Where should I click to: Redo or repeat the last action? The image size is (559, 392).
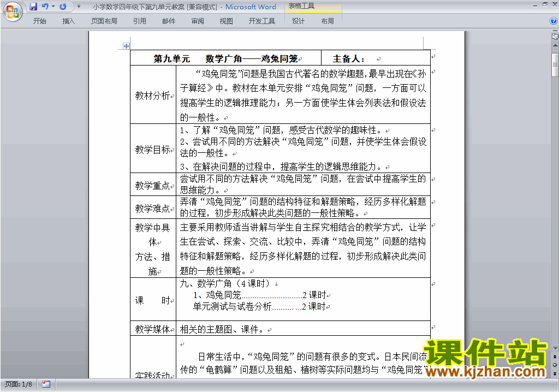tap(63, 7)
